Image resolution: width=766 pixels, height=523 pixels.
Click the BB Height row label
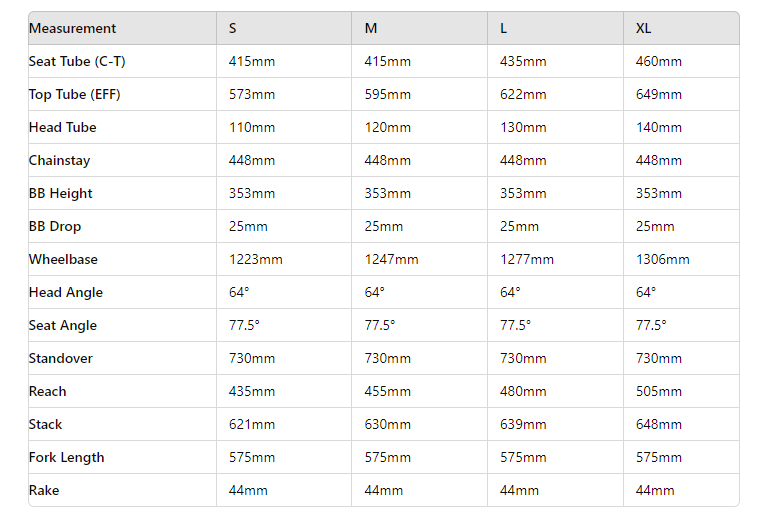coord(61,193)
